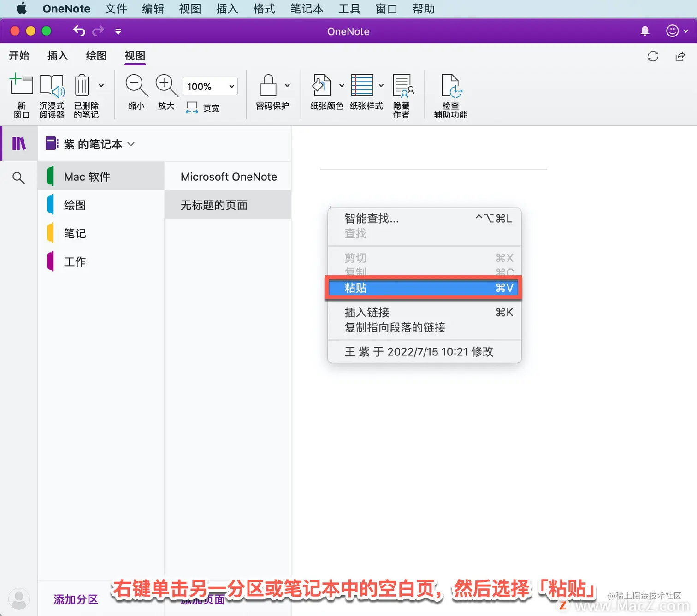Select the 笔记 section
Viewport: 697px width, 616px height.
coord(101,233)
